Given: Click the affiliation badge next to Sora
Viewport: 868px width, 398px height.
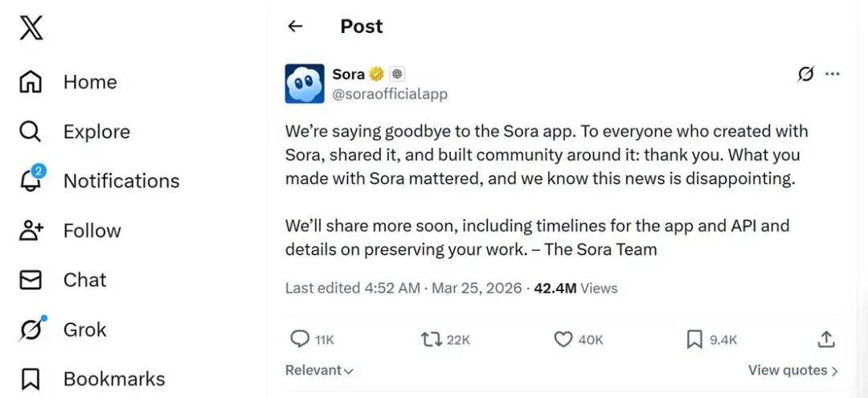Looking at the screenshot, I should tap(397, 74).
